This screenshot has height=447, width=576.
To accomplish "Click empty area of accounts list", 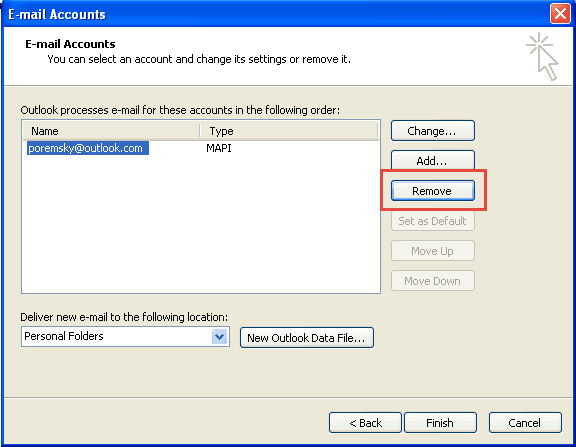I will [x=201, y=224].
